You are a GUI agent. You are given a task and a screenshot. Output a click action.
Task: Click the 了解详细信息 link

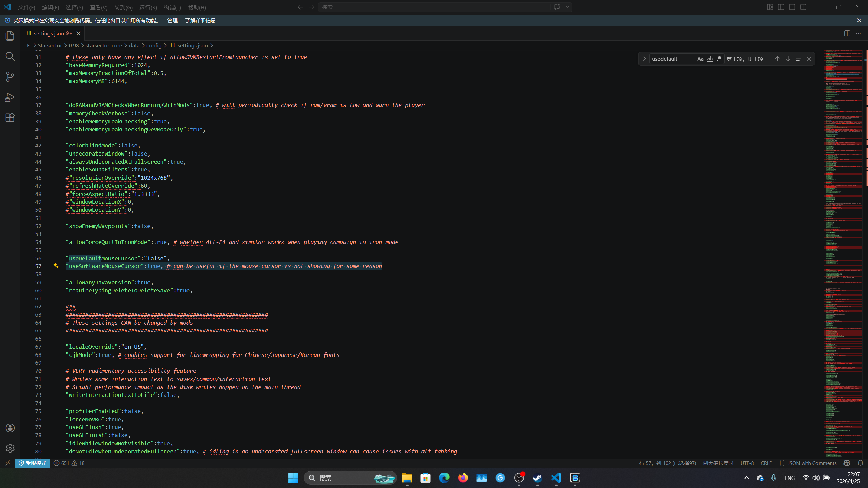tap(200, 21)
